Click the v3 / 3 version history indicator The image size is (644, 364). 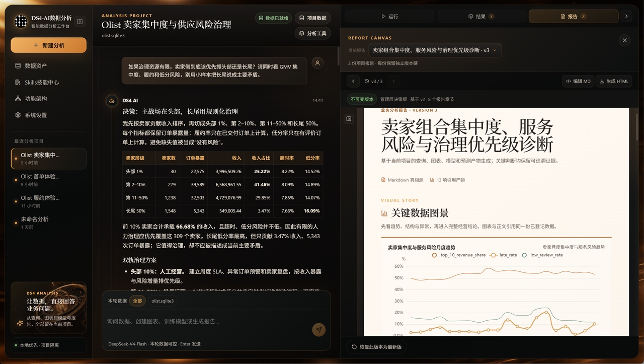(373, 81)
